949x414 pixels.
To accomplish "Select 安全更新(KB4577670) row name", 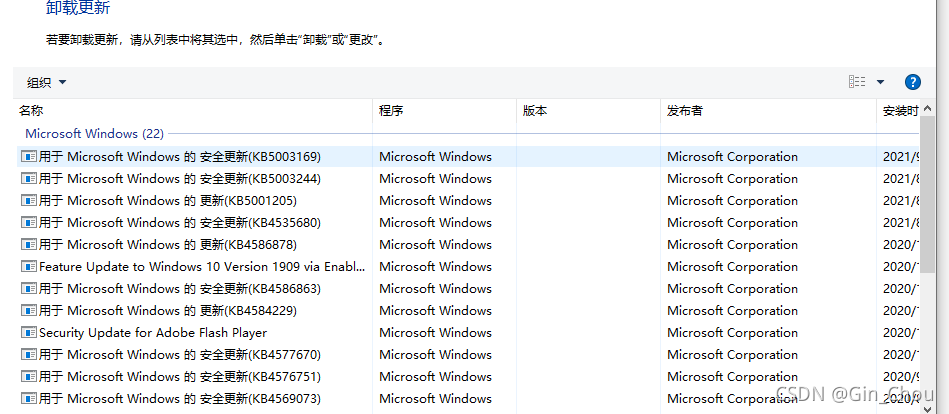I will [180, 355].
